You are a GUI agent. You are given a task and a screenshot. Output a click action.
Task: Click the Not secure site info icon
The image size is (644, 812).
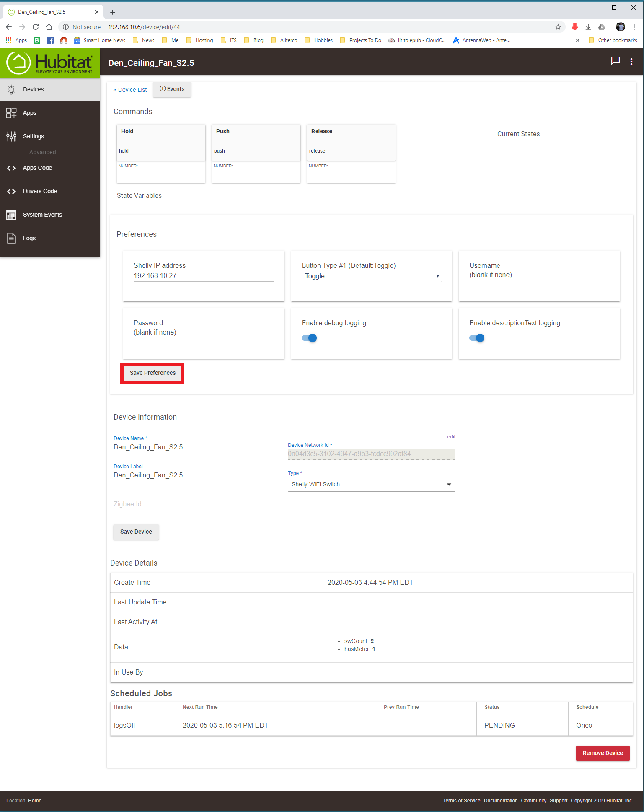pos(66,27)
